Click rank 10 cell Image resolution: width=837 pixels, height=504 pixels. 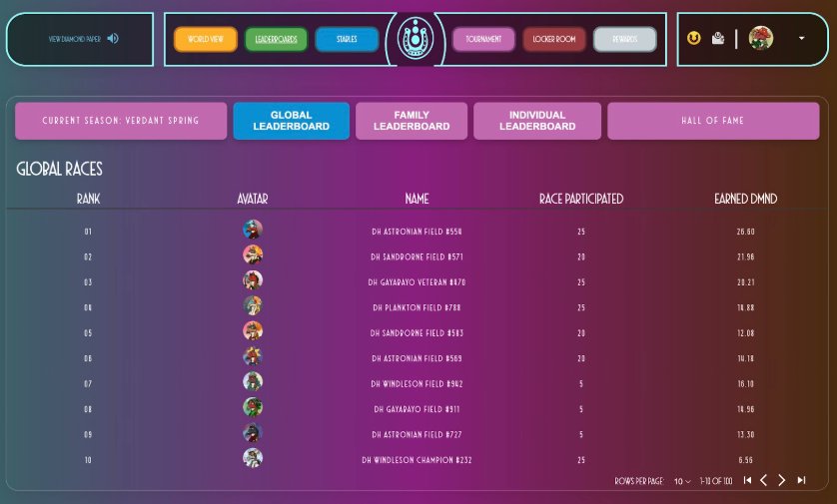coord(88,460)
